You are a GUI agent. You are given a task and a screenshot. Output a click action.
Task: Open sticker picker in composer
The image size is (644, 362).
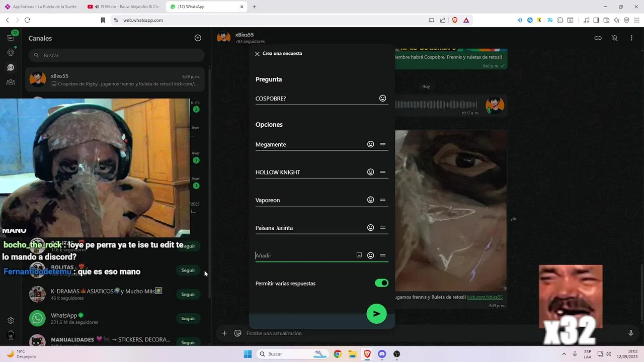[238, 333]
